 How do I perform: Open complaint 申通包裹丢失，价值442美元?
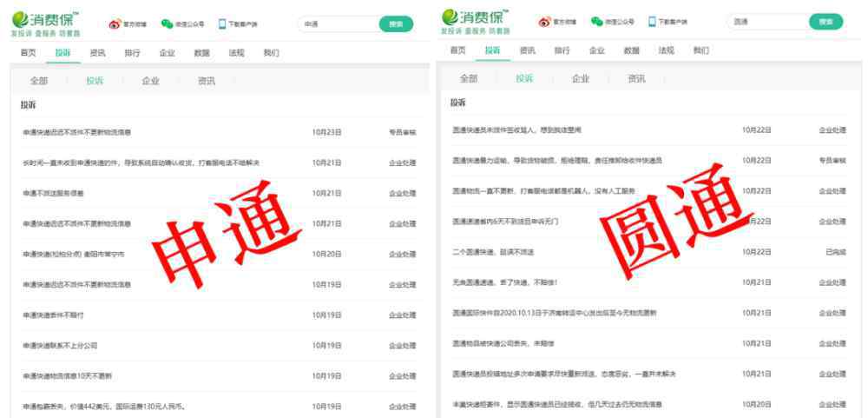[103, 407]
